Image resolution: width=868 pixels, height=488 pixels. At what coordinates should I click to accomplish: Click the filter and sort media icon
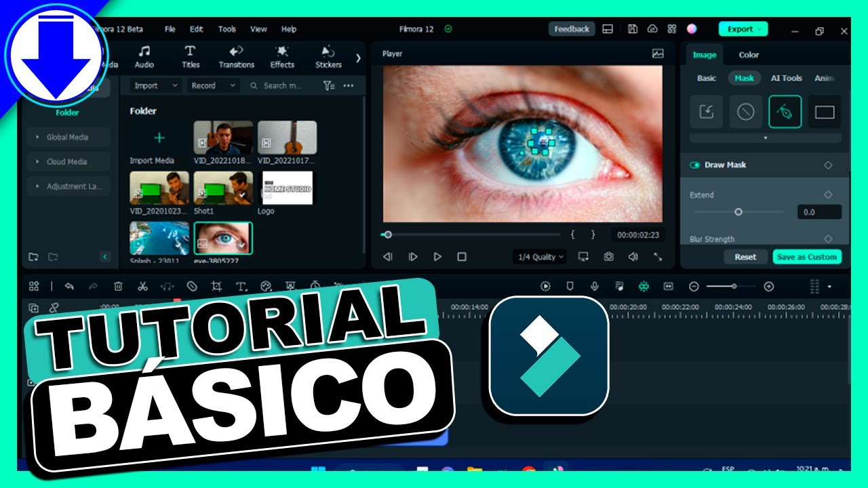(x=329, y=85)
